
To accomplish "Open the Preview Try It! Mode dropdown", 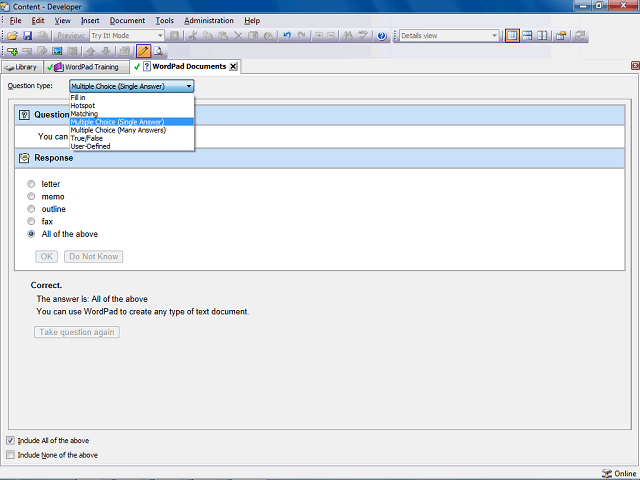I will pyautogui.click(x=127, y=36).
